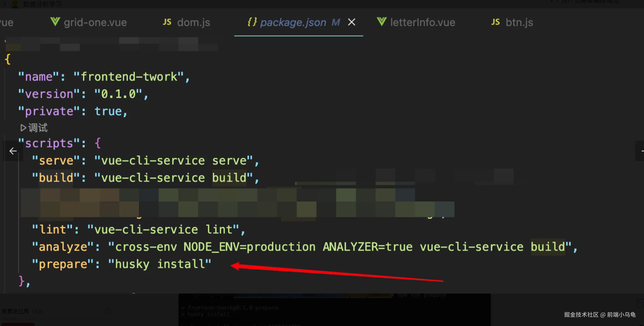Click the left arrow previous-image icon

[x=13, y=151]
